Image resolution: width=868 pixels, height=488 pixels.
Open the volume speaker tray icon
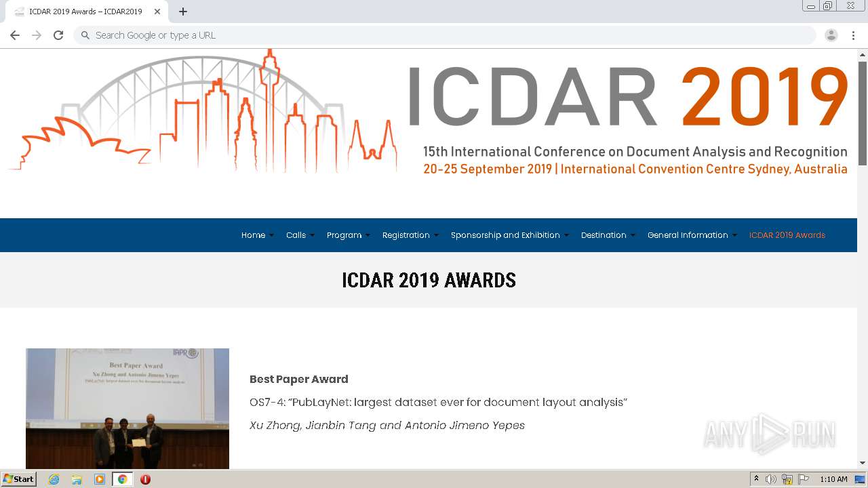pyautogui.click(x=770, y=479)
